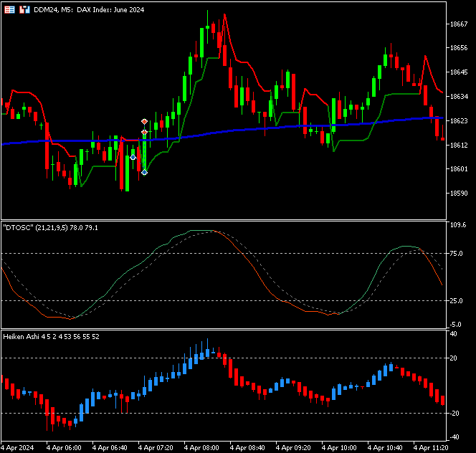476x453 pixels.
Task: Click the 4 Apr 08:40 time label
Action: (x=247, y=448)
